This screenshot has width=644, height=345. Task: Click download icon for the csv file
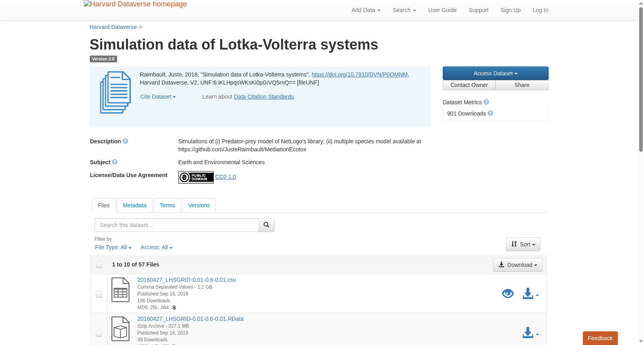pyautogui.click(x=530, y=293)
